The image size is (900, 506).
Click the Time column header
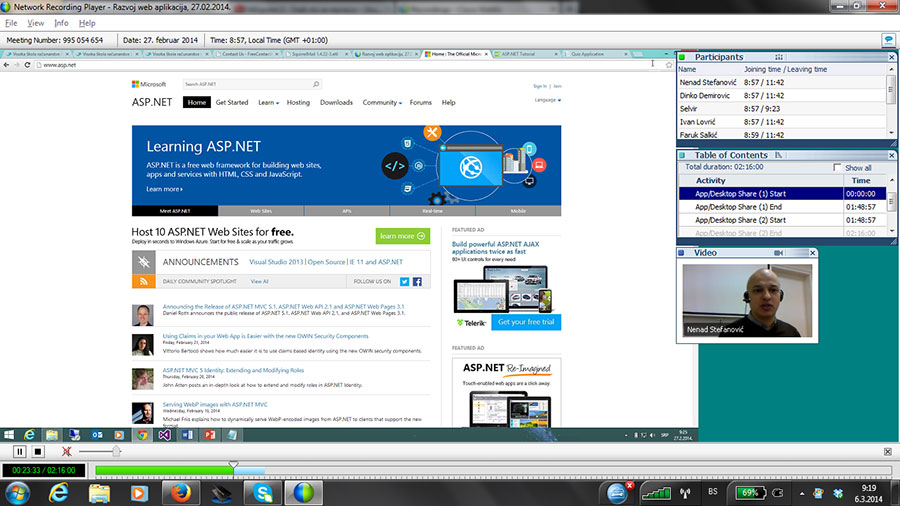(x=861, y=181)
